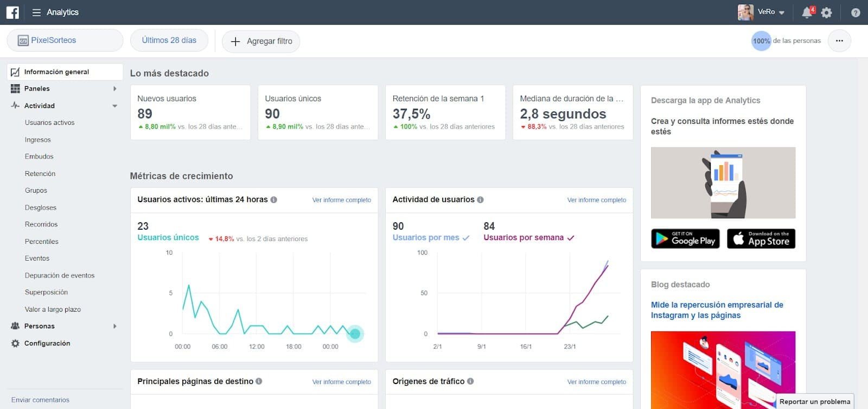Image resolution: width=868 pixels, height=409 pixels.
Task: Click the VeRo profile avatar
Action: point(745,12)
